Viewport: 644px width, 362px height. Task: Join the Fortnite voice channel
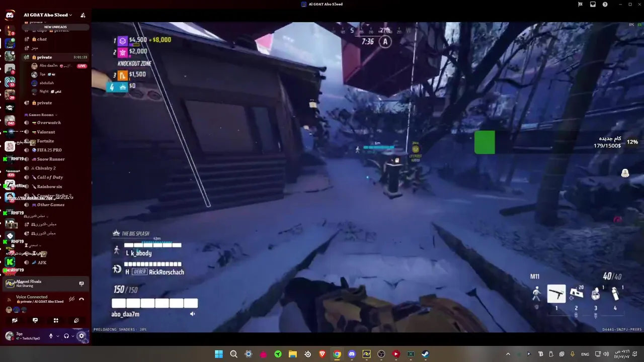55,141
